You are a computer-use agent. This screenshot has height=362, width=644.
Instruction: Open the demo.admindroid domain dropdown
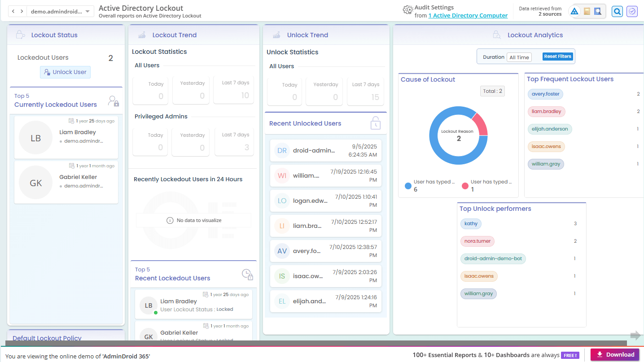tap(61, 11)
